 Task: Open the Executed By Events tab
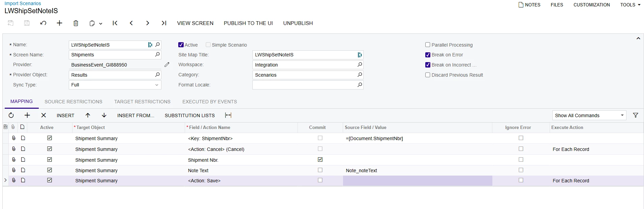coord(210,102)
